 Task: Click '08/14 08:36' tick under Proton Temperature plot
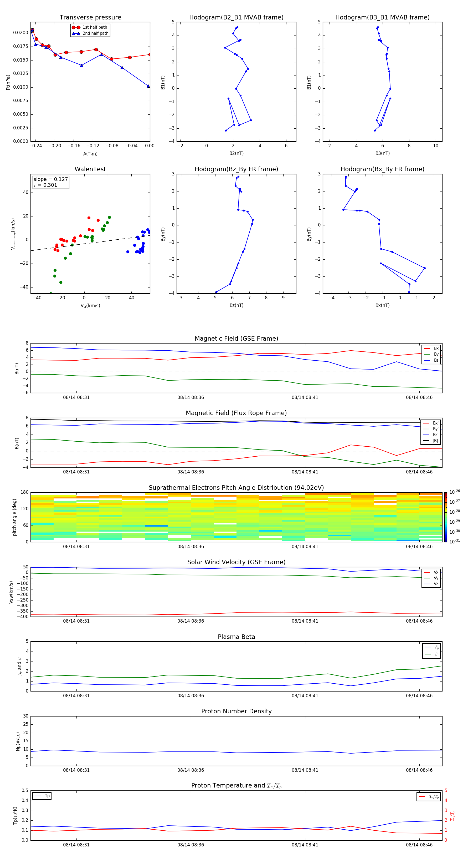coord(191,845)
